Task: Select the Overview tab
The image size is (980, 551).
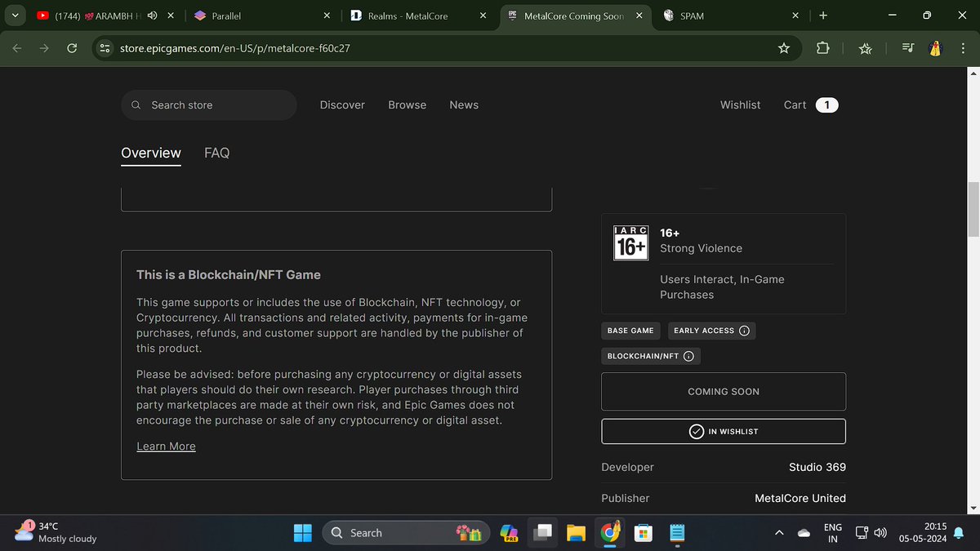Action: pyautogui.click(x=151, y=153)
